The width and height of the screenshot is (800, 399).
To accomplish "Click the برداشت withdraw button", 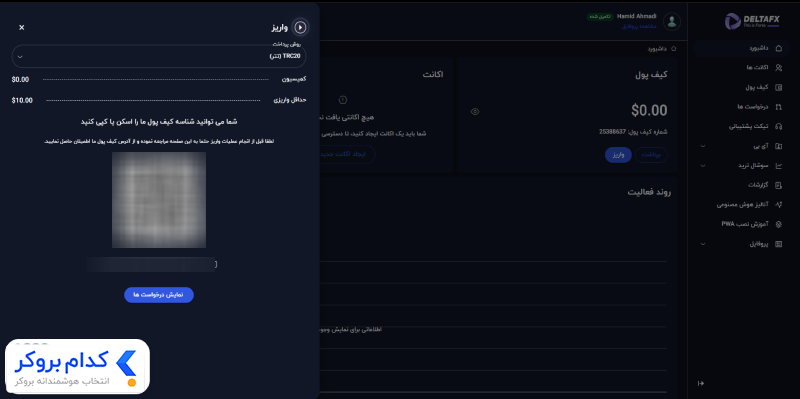I will pos(651,155).
